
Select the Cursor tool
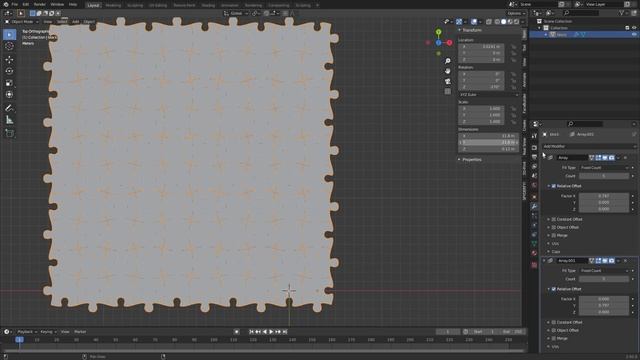(9, 46)
